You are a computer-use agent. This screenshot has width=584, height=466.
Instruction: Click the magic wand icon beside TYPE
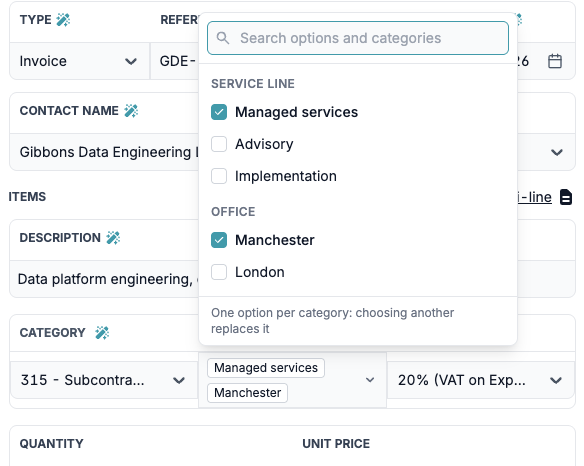(63, 20)
